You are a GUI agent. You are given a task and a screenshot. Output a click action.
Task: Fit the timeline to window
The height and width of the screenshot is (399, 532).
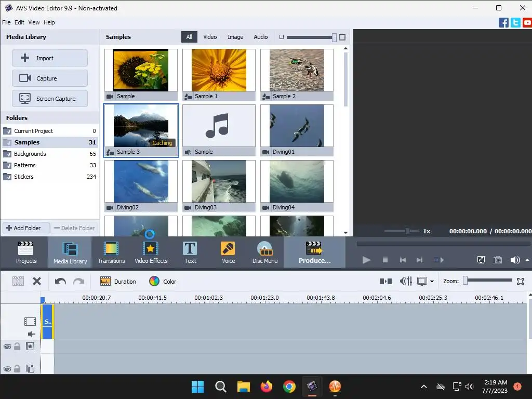(x=521, y=281)
